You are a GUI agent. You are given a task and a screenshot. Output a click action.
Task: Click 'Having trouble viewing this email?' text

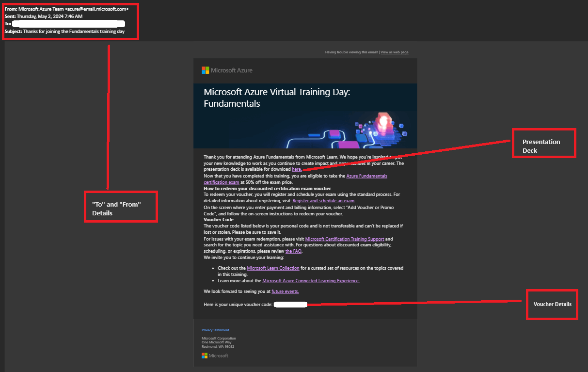[x=352, y=52]
